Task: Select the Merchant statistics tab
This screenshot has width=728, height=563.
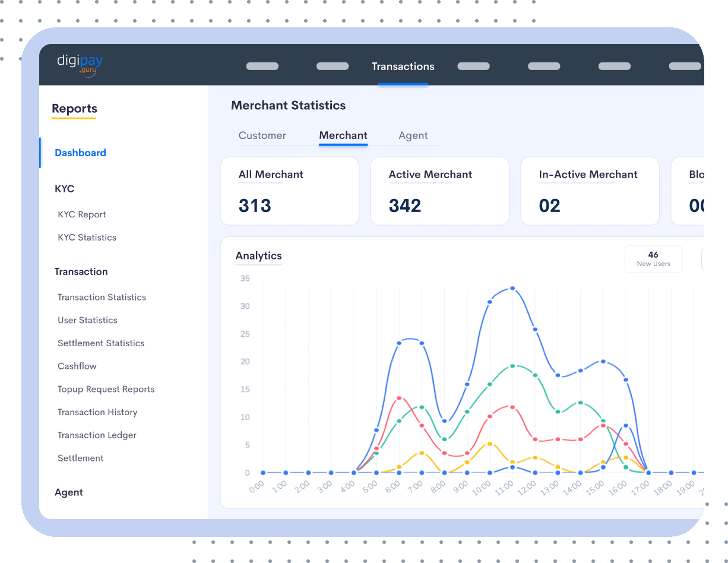Action: click(x=343, y=135)
